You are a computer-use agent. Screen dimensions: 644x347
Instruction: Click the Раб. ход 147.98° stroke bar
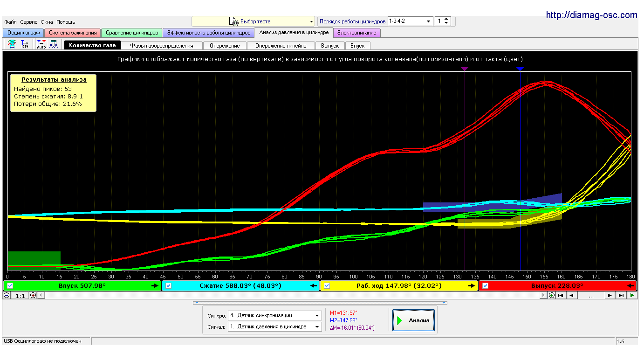(x=399, y=286)
